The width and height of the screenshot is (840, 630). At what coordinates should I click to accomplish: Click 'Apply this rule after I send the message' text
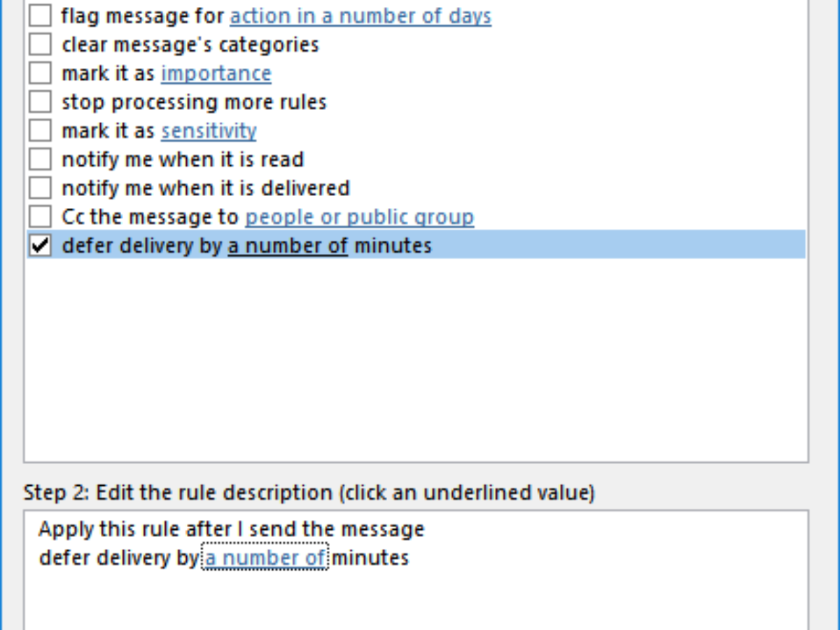[x=231, y=528]
